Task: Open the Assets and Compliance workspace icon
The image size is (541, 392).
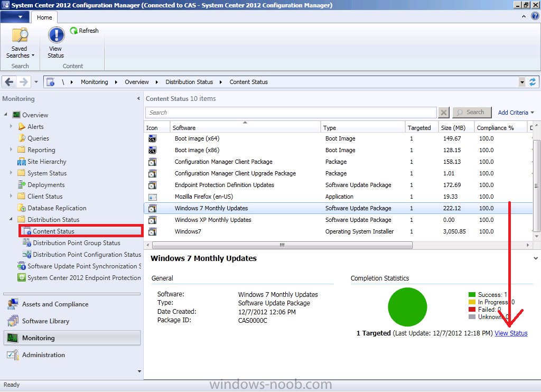Action: (x=13, y=304)
